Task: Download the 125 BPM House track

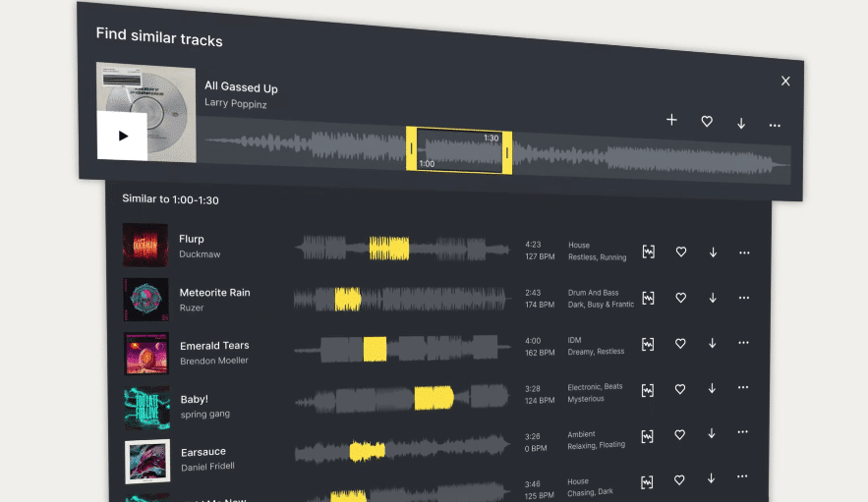Action: click(711, 478)
